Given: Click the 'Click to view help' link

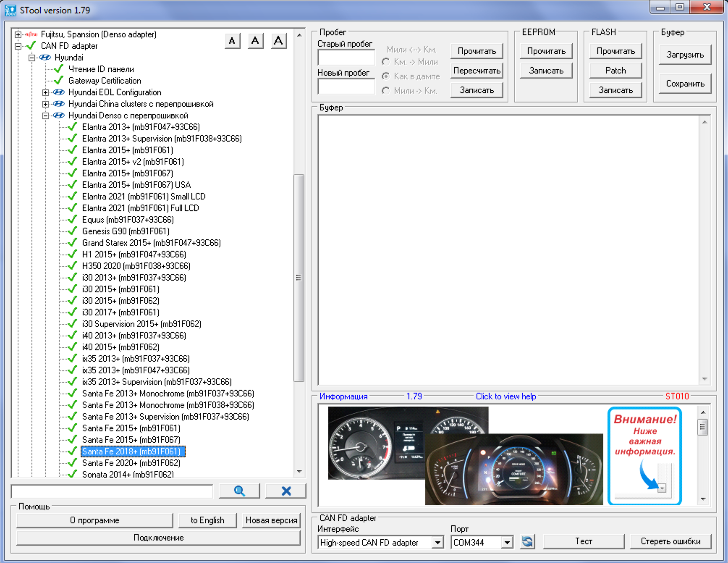Looking at the screenshot, I should pyautogui.click(x=505, y=396).
